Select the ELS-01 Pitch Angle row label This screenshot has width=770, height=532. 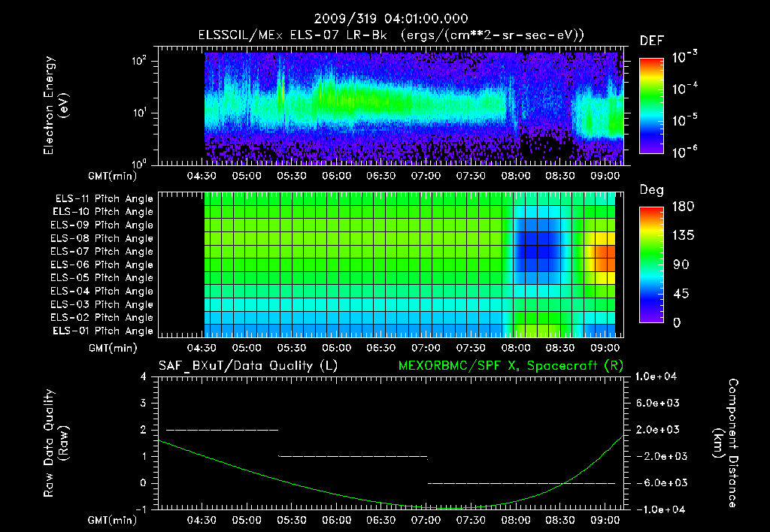(x=102, y=331)
